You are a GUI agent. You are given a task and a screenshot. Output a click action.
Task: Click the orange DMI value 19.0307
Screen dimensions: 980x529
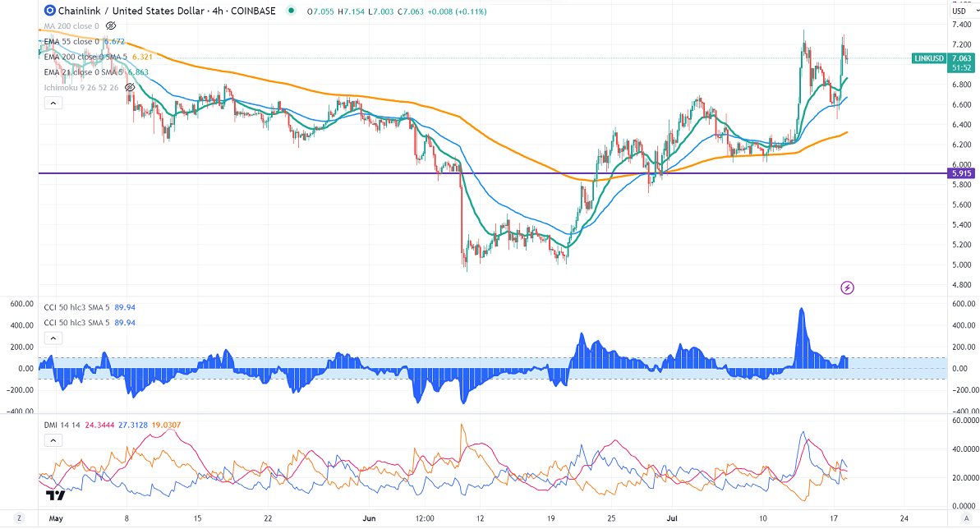166,425
